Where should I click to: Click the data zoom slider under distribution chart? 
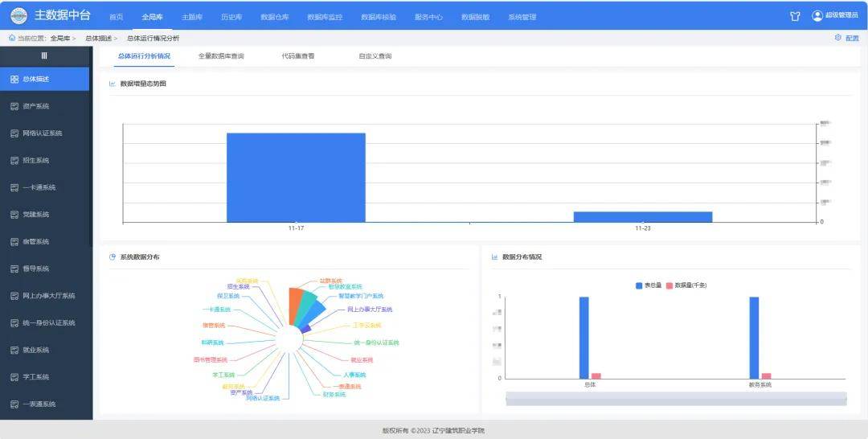point(676,398)
